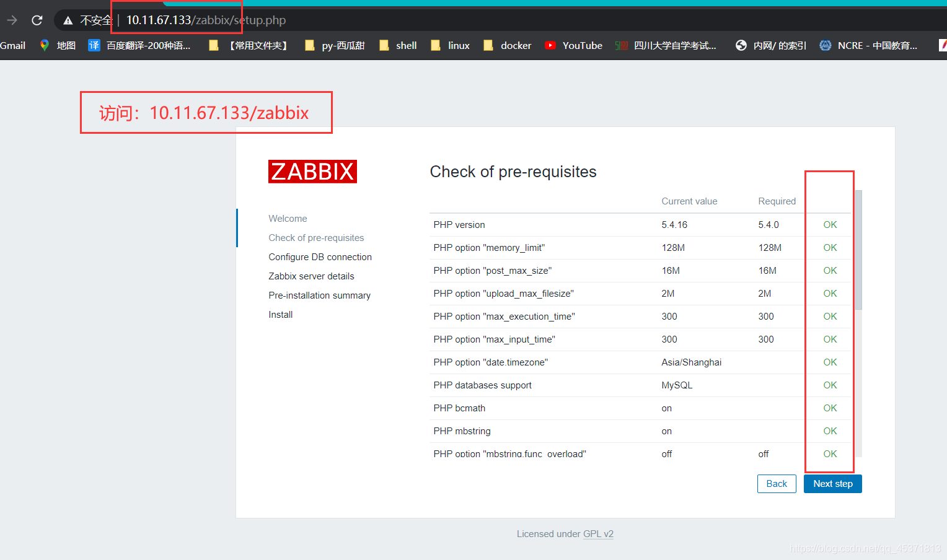This screenshot has width=947, height=560.
Task: Open the docker bookmark folder
Action: (x=508, y=45)
